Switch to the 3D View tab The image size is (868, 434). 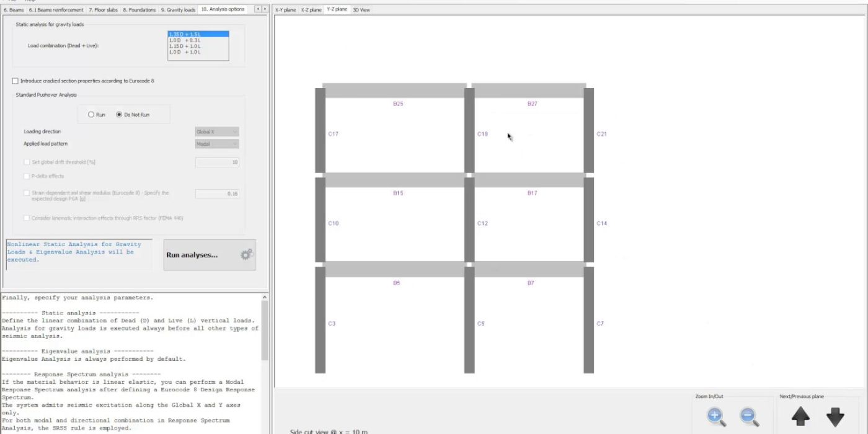pyautogui.click(x=361, y=10)
